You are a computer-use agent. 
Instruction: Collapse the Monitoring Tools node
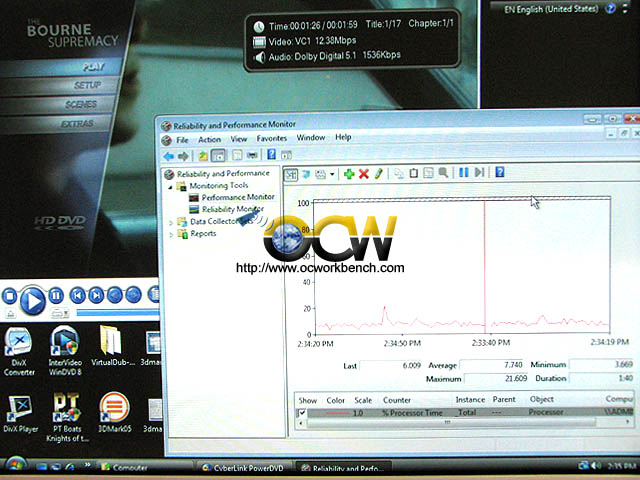[x=170, y=187]
